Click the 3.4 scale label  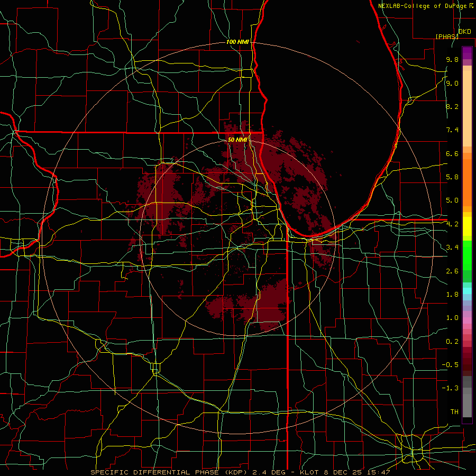pos(452,248)
